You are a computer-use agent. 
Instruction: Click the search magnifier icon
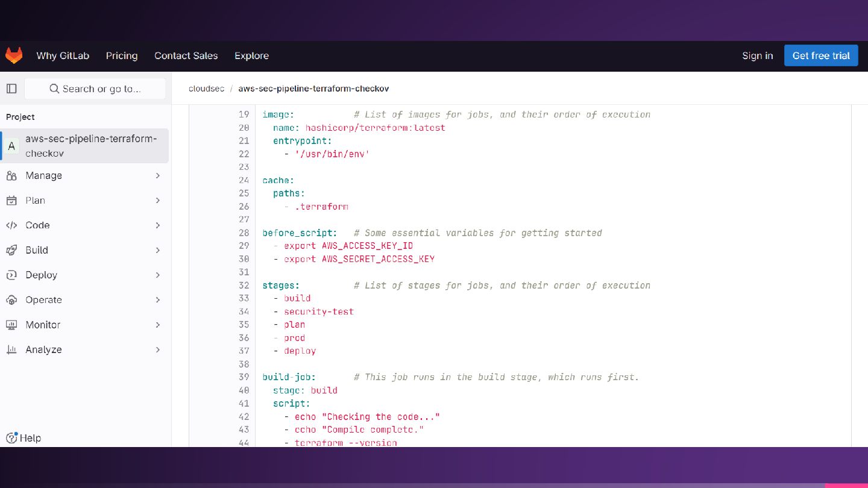pos(54,89)
